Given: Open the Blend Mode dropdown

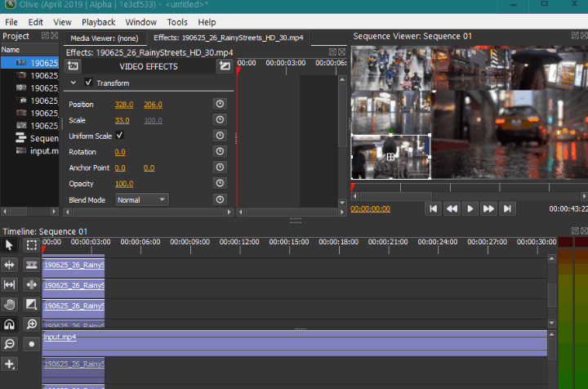Looking at the screenshot, I should tap(141, 199).
